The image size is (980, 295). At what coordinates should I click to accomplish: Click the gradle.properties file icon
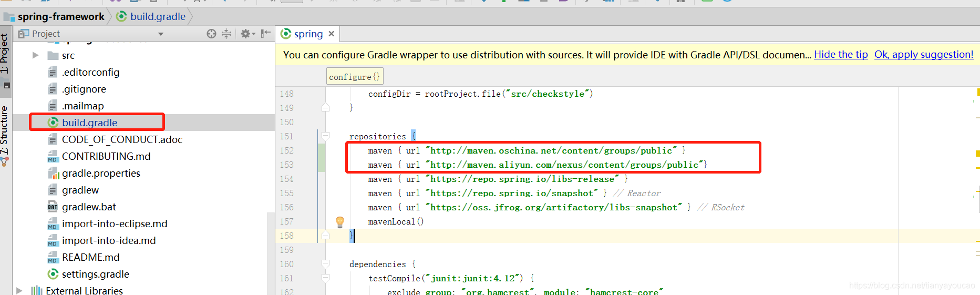click(53, 173)
